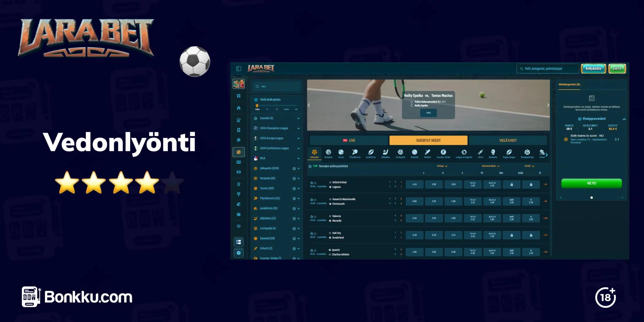644x322 pixels.
Task: Favorite the Oxford United vs Leganes match
Action: [312, 182]
